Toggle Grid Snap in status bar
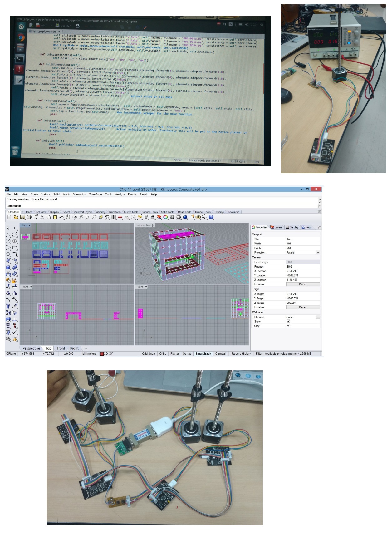Image resolution: width=392 pixels, height=547 pixels. tap(148, 354)
